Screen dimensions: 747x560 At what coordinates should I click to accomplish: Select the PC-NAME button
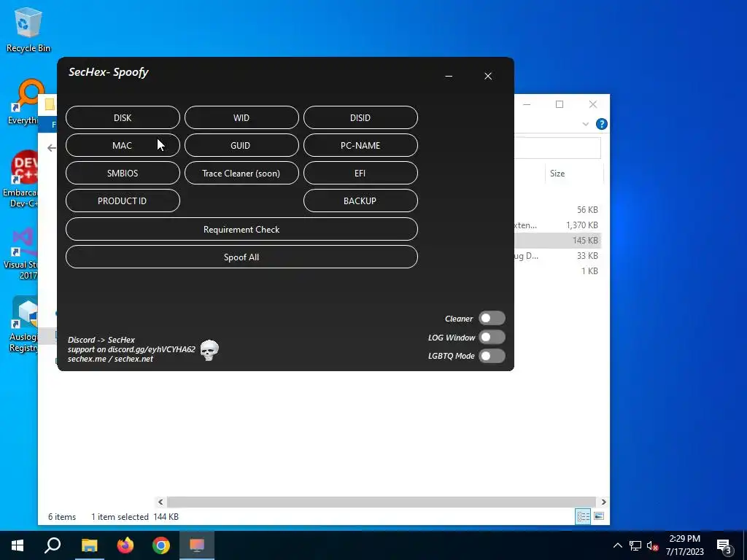point(360,145)
